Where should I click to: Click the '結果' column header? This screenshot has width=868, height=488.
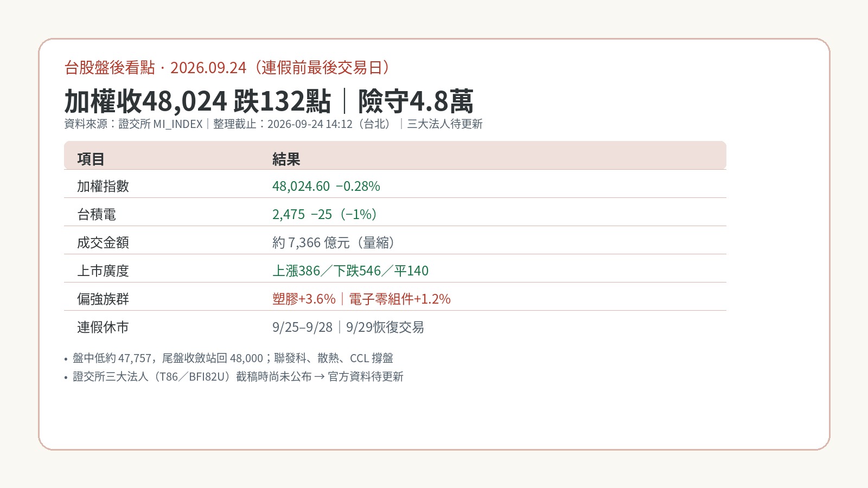coord(286,159)
